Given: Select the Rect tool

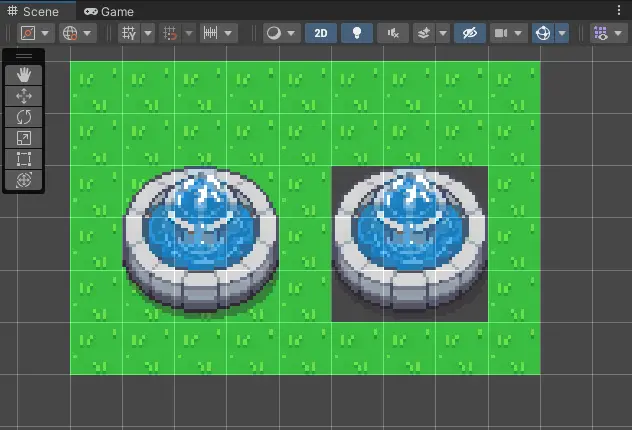Looking at the screenshot, I should (24, 159).
